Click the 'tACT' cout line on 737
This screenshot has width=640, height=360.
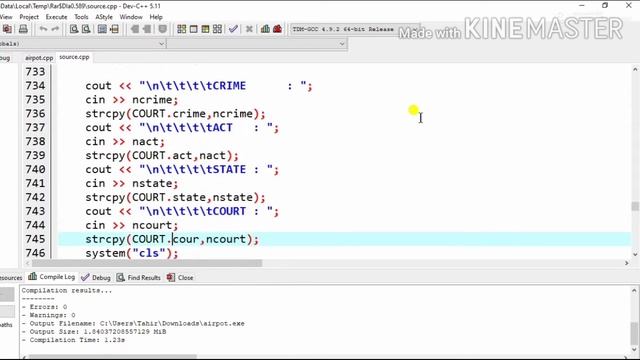click(x=182, y=127)
